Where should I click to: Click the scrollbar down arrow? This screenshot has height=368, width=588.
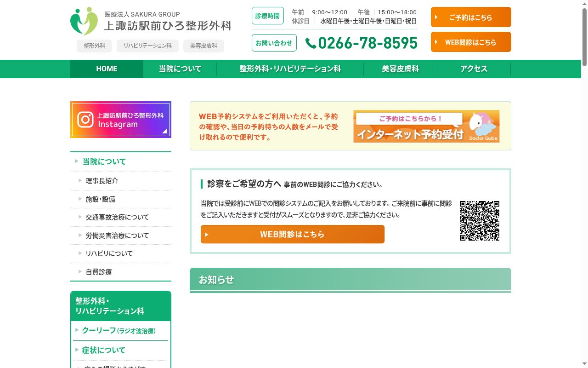click(584, 365)
